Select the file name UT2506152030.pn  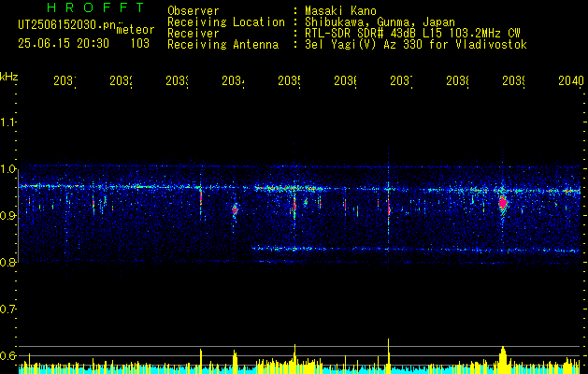tap(67, 25)
